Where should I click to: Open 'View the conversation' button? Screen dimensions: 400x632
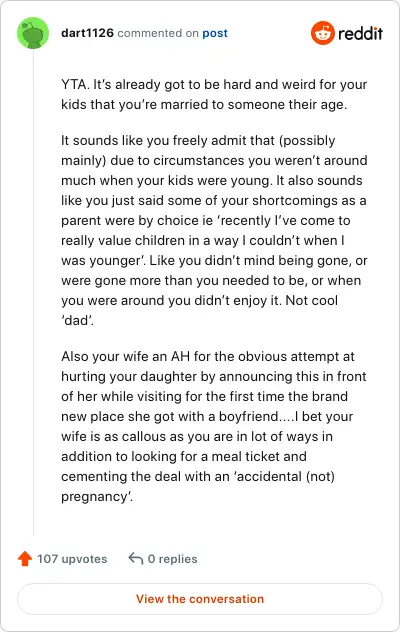pos(200,599)
